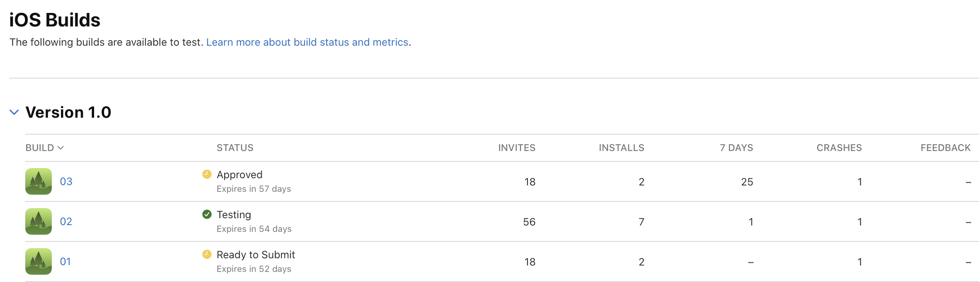Click the CRASHES column header
Viewport: 980px width, 282px height.
point(839,148)
